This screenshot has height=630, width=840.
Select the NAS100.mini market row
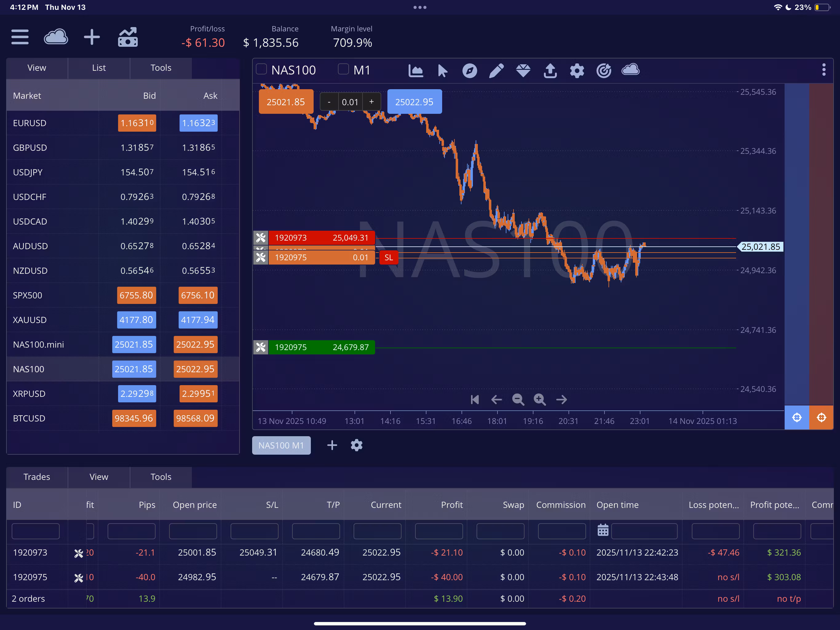pyautogui.click(x=123, y=345)
